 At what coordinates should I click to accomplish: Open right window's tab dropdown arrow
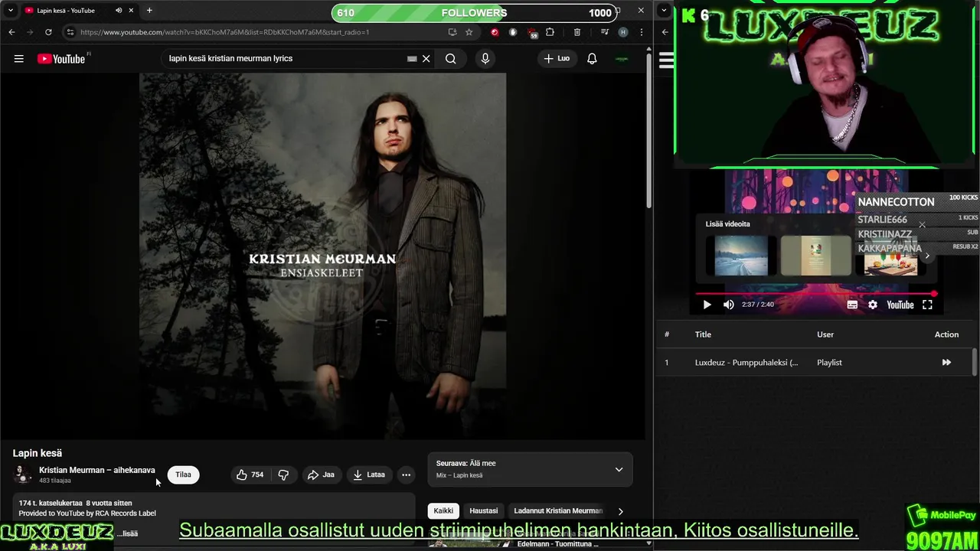664,11
